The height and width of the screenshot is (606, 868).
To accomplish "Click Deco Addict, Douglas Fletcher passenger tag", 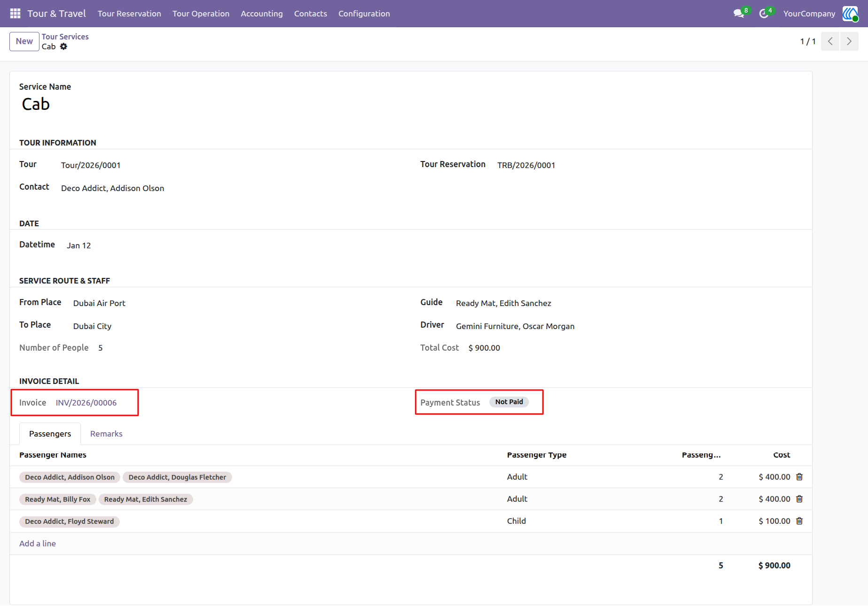I will [x=177, y=477].
